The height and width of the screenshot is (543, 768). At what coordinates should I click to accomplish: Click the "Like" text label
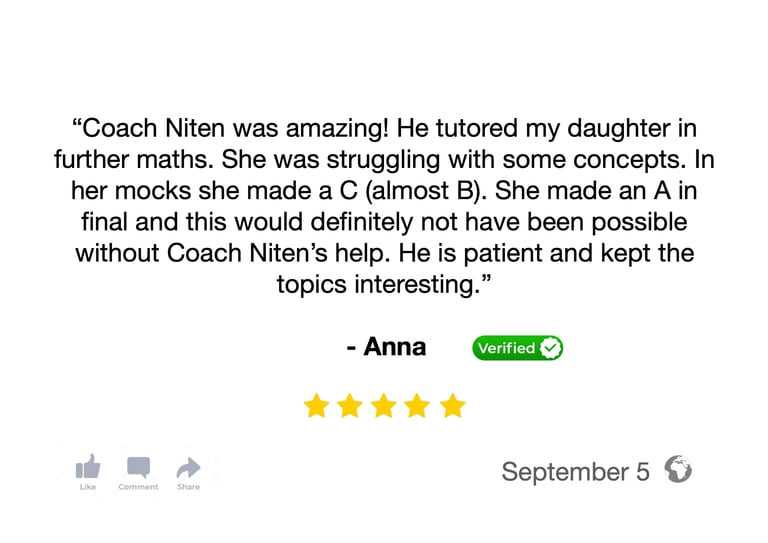click(x=88, y=487)
